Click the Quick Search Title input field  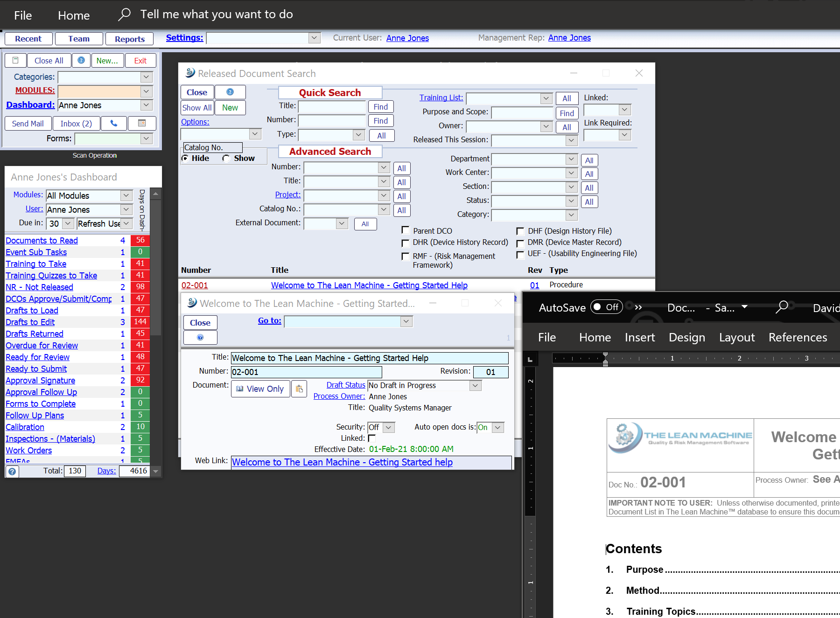pos(332,107)
